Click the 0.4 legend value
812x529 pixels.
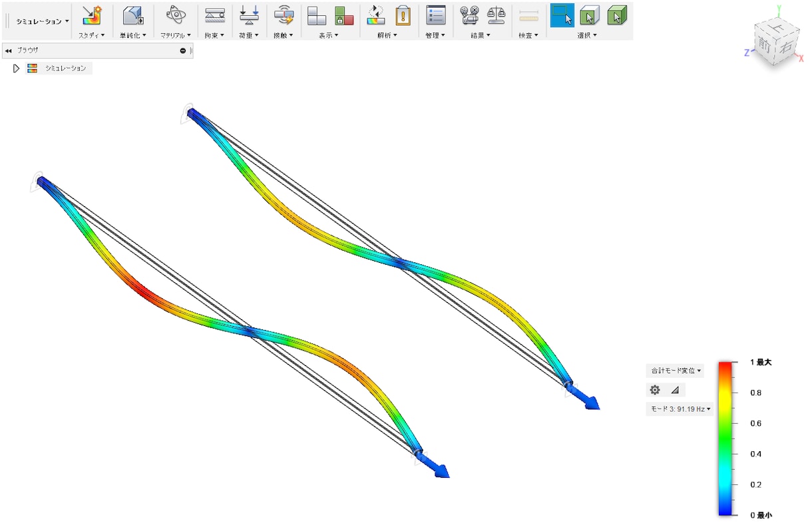coord(755,454)
